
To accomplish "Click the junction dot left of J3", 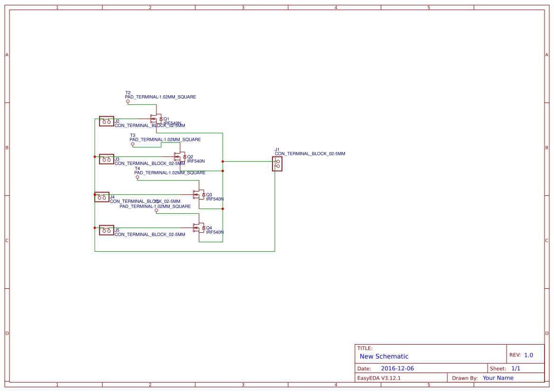I will [x=94, y=156].
